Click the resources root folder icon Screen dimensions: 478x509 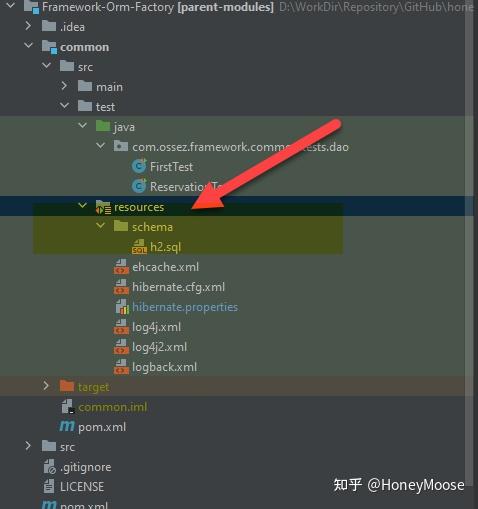103,207
